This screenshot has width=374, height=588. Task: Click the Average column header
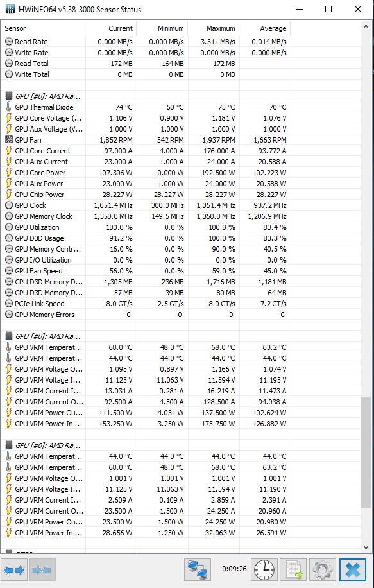click(x=265, y=28)
